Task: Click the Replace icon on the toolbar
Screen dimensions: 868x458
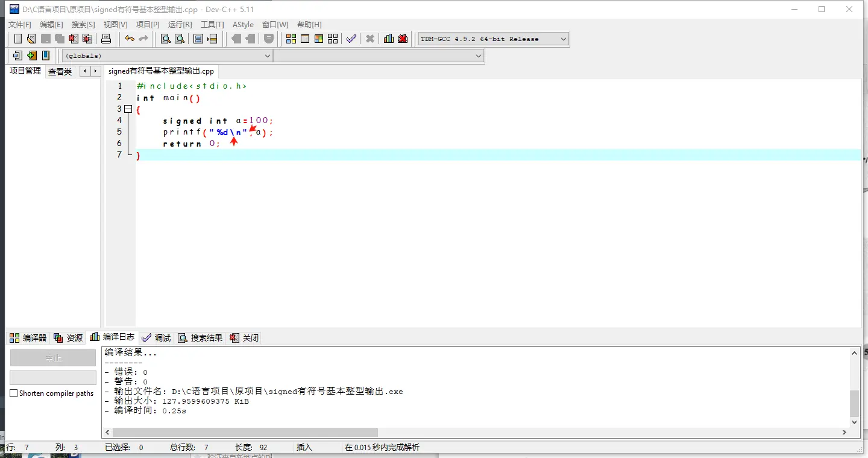Action: coord(180,38)
